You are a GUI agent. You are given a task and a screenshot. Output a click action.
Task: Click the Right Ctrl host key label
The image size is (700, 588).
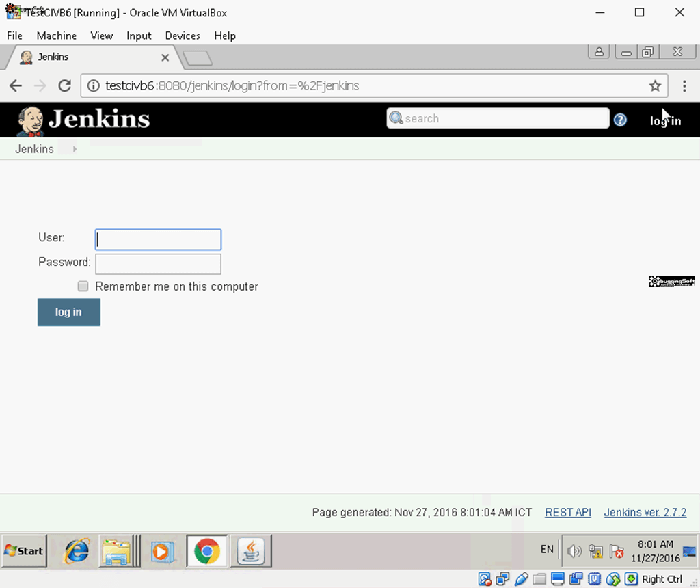pos(662,579)
